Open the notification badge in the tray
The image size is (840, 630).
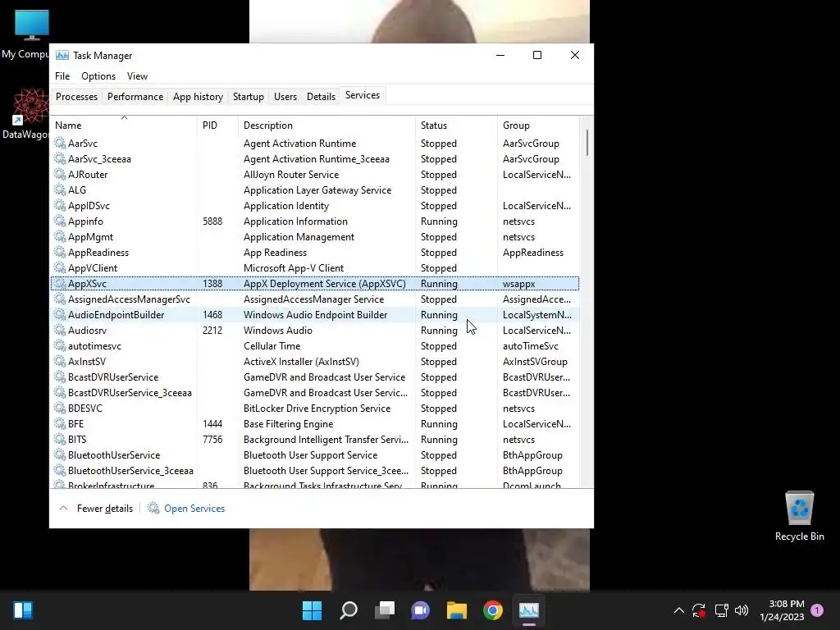(x=817, y=610)
